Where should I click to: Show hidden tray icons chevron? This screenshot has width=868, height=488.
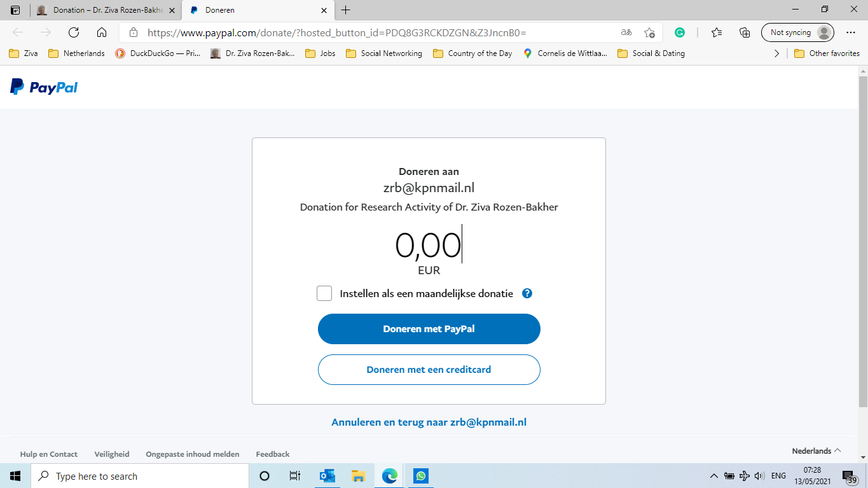pos(714,476)
